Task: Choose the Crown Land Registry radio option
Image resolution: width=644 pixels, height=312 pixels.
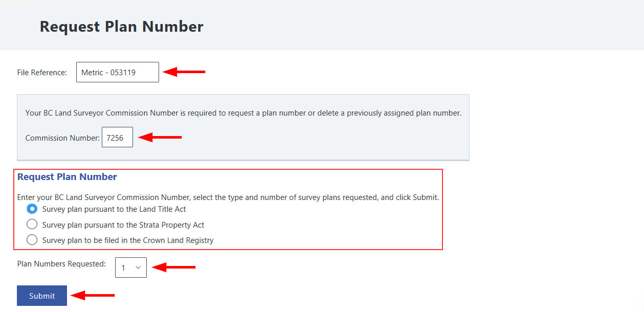Action: coord(32,239)
